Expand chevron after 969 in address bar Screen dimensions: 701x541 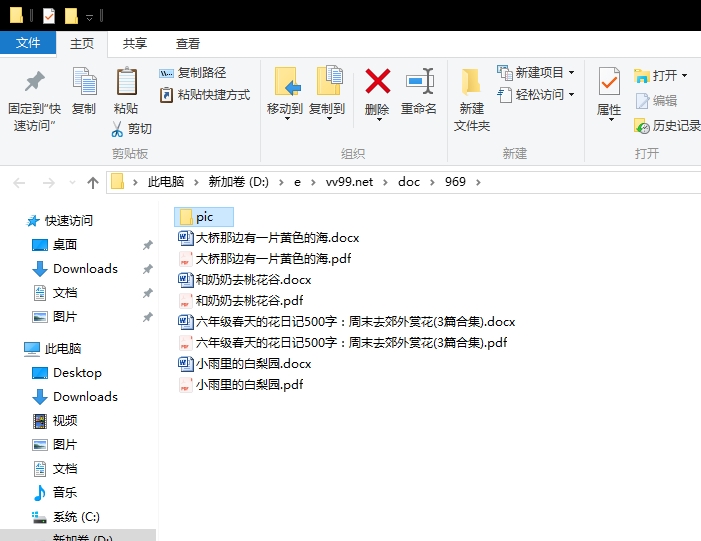tap(478, 182)
